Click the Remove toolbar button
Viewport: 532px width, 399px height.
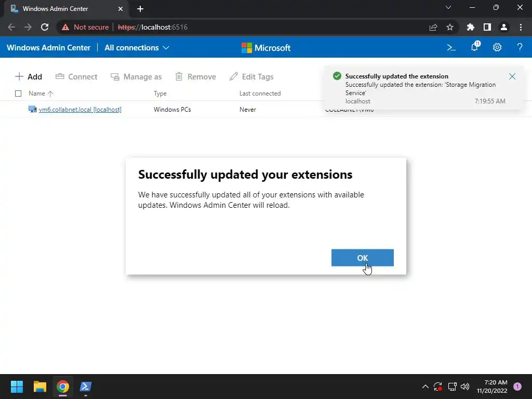195,77
